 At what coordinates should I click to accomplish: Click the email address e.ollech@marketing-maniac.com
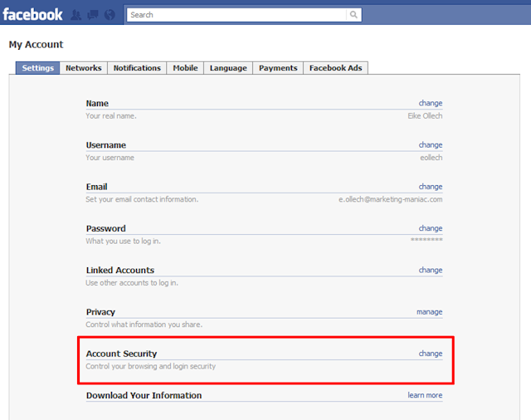click(x=391, y=199)
